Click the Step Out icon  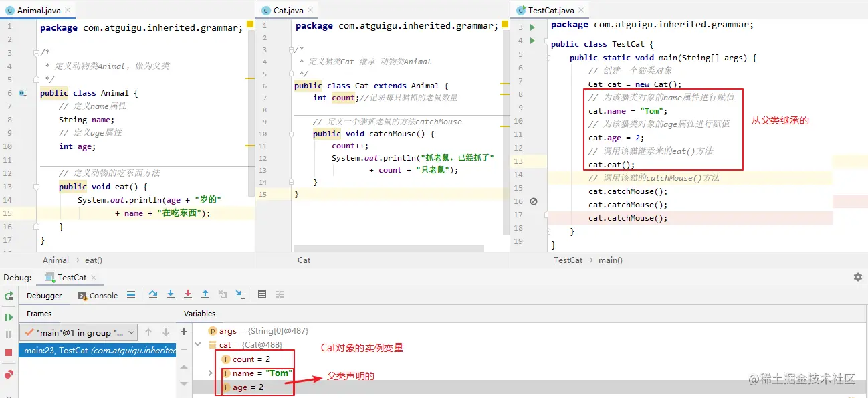(205, 294)
